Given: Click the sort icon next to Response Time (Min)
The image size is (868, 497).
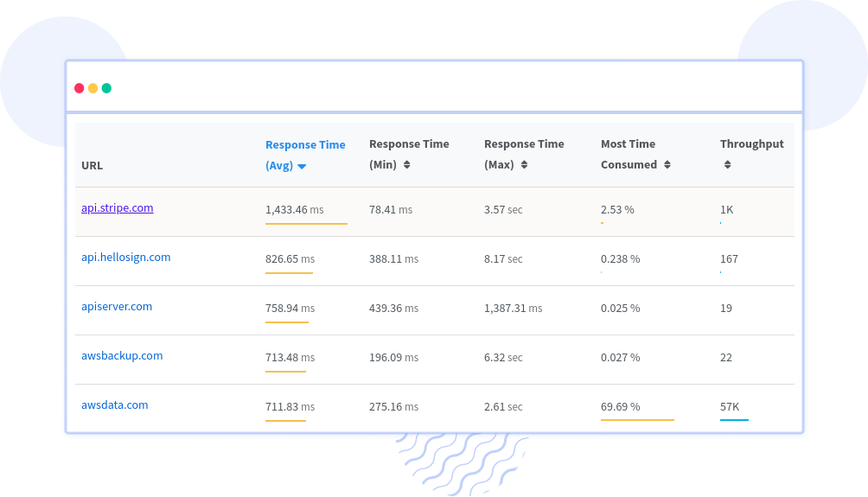Looking at the screenshot, I should click(x=406, y=165).
